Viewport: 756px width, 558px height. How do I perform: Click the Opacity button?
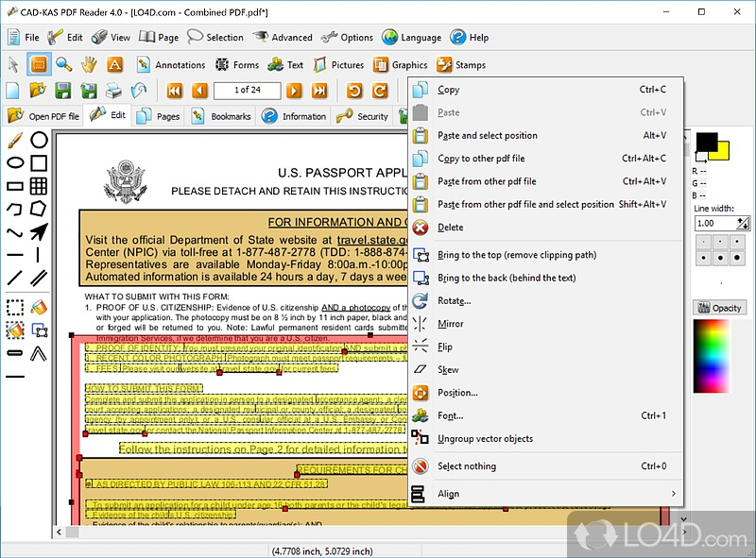coord(720,308)
